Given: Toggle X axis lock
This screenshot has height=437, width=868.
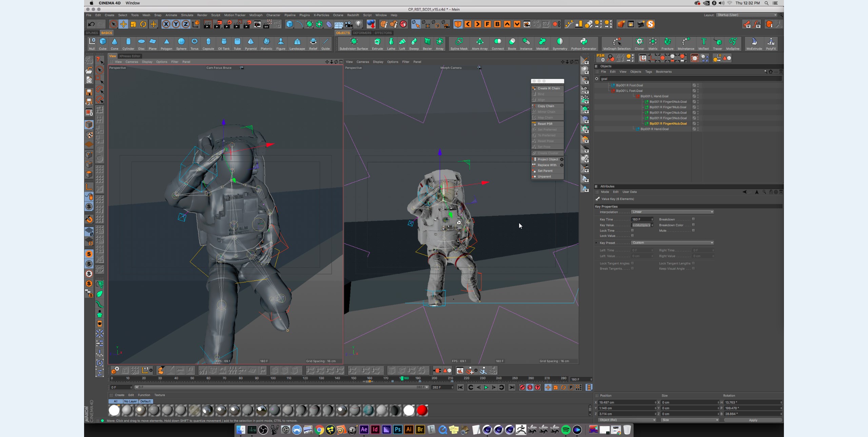Looking at the screenshot, I should click(166, 24).
